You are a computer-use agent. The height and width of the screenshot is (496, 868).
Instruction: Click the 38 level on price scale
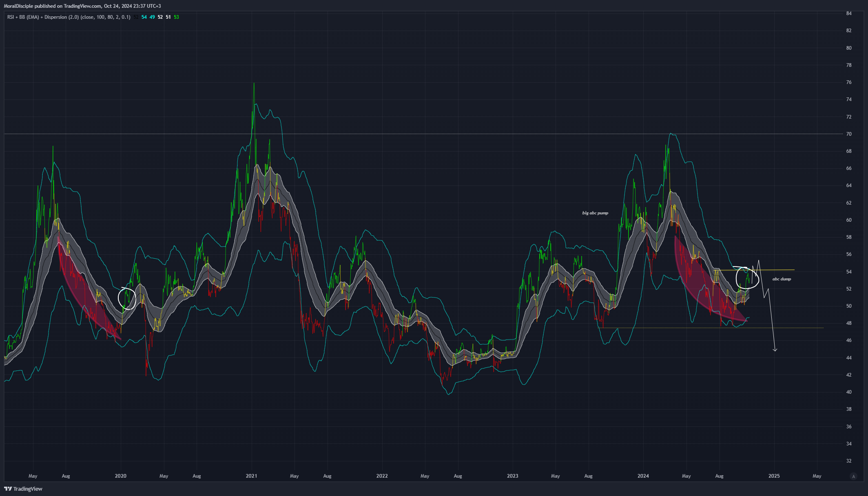click(x=849, y=409)
